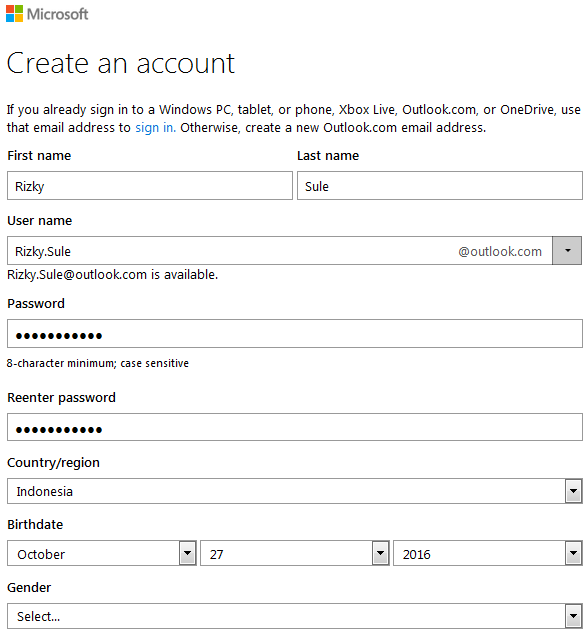Open the @outlook.com domain dropdown arrow
Viewport: 588px width, 634px height.
pyautogui.click(x=567, y=251)
